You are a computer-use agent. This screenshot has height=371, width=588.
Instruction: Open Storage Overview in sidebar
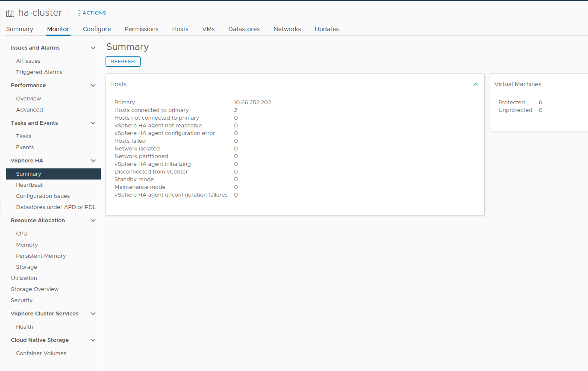point(35,289)
